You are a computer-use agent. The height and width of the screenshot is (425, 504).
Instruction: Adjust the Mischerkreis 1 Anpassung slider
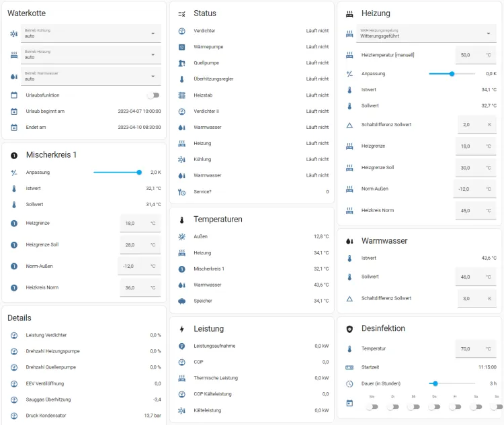tap(118, 173)
